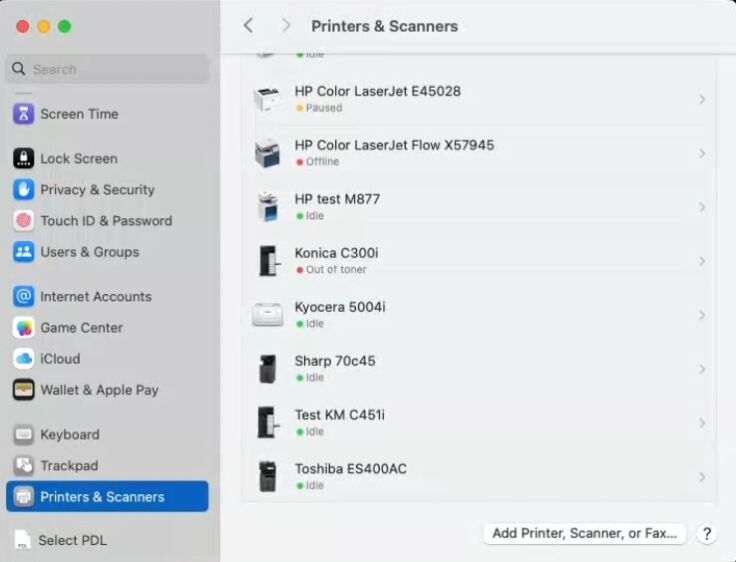Click the HP Color LaserJet Flow X57945 icon
The width and height of the screenshot is (736, 562).
coord(267,153)
